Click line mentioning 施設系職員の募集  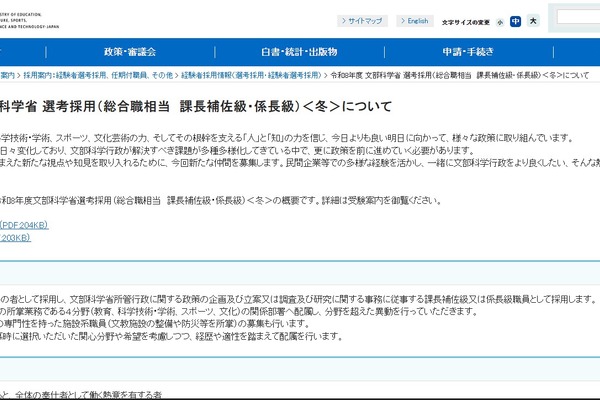pos(155,324)
